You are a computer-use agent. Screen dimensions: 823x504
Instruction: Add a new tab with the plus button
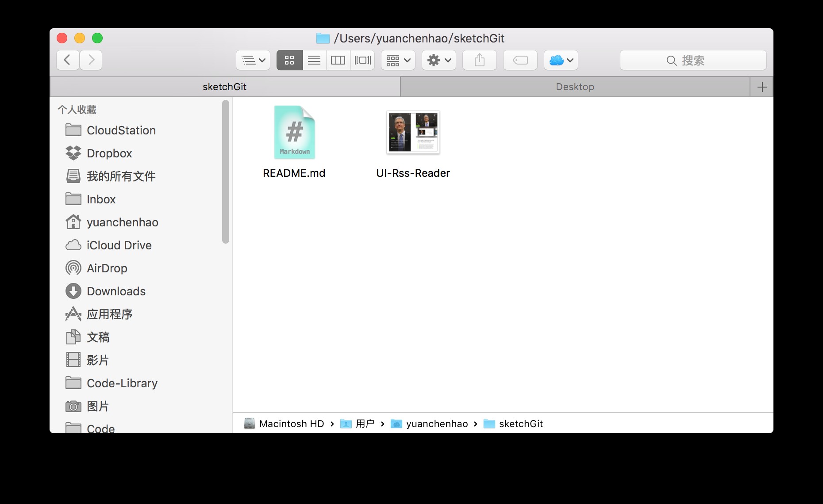762,87
